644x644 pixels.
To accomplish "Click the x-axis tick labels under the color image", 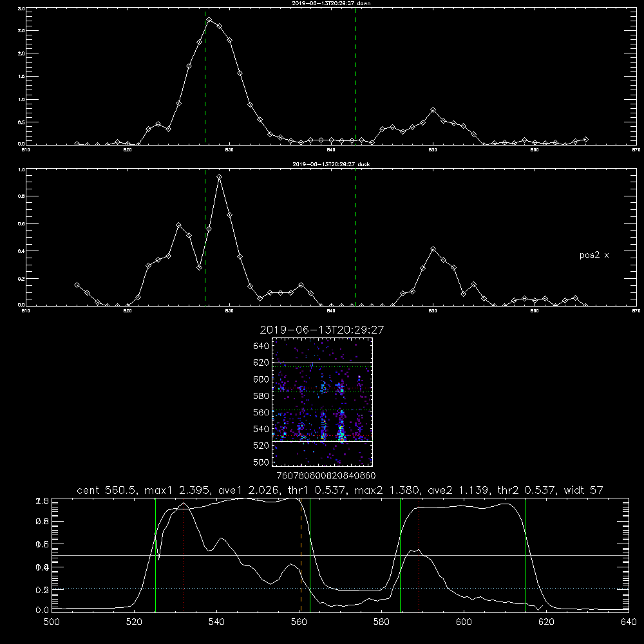I will pyautogui.click(x=326, y=475).
